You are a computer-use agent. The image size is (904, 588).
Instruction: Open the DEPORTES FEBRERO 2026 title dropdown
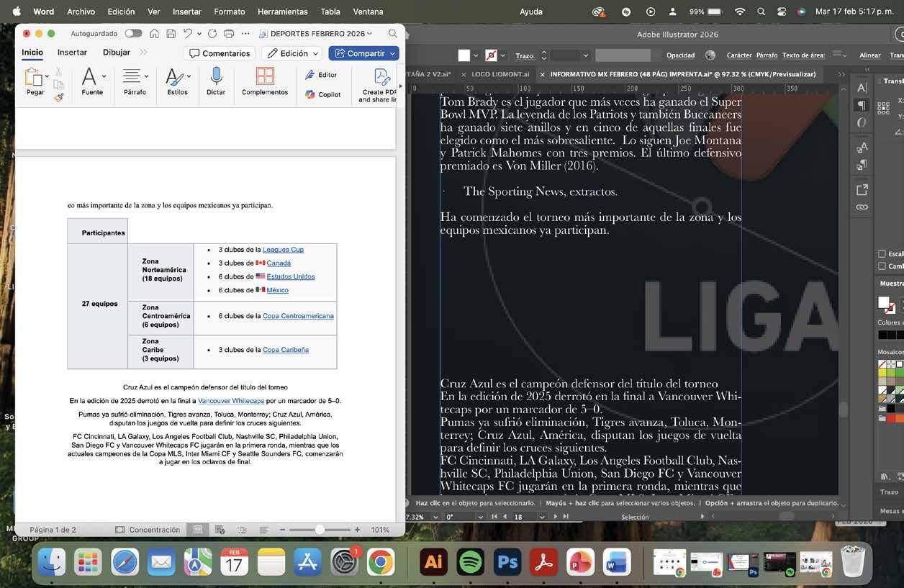pos(370,34)
